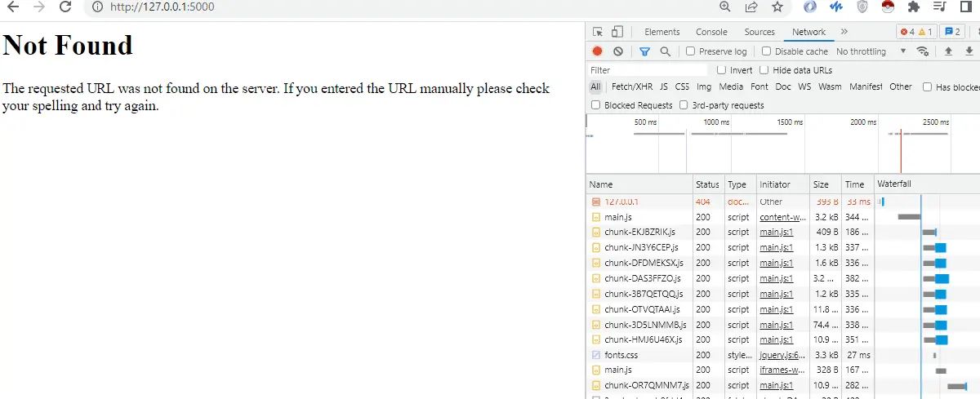
Task: Open the No throttling dropdown
Action: pos(871,51)
